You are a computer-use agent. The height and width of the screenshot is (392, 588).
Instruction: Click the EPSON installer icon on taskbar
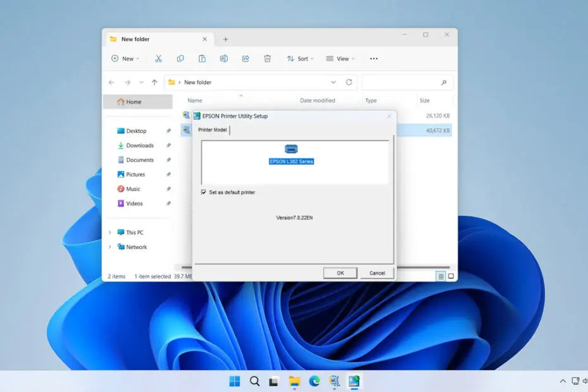pyautogui.click(x=334, y=381)
